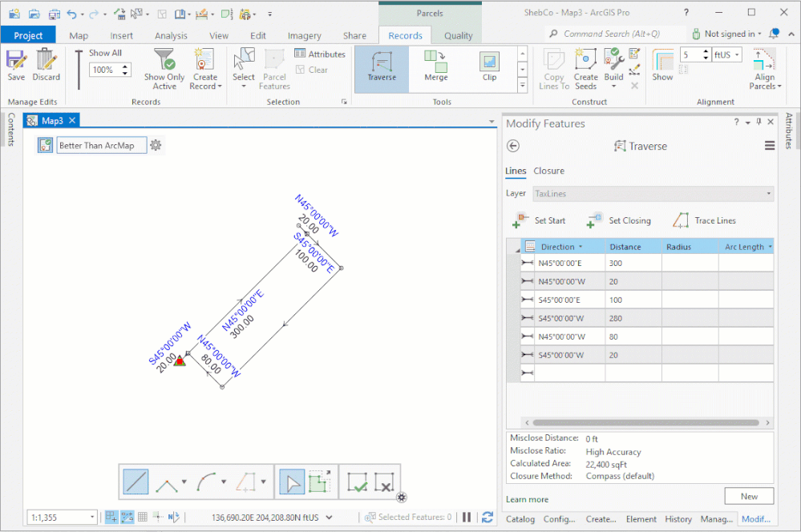Viewport: 801px width, 532px height.
Task: Open Align Parcels in Alignment group
Action: coord(763,68)
